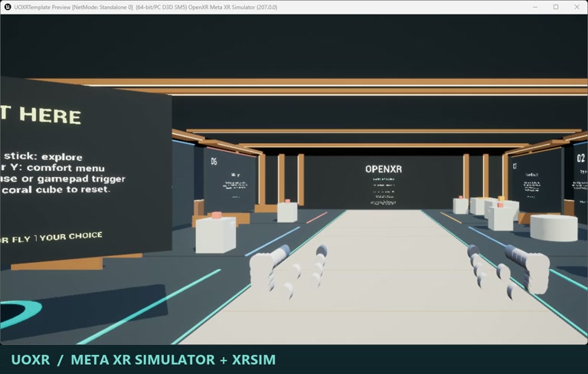Maximize the UOXRTemplate Preview window
Screen dimensions: 588x374
556,7
